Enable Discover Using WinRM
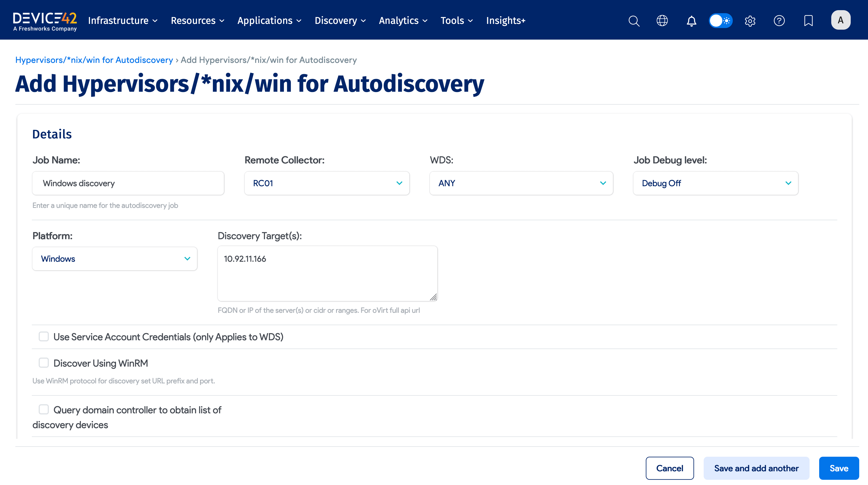 [x=43, y=363]
